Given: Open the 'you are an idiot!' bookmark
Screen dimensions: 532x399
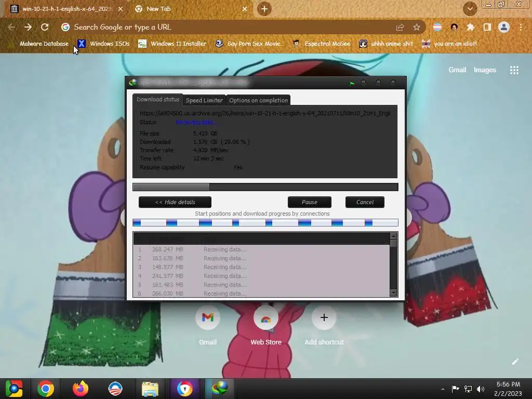Looking at the screenshot, I should coord(449,44).
